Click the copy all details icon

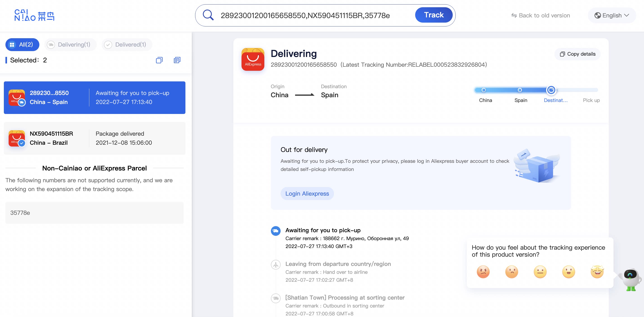click(177, 60)
